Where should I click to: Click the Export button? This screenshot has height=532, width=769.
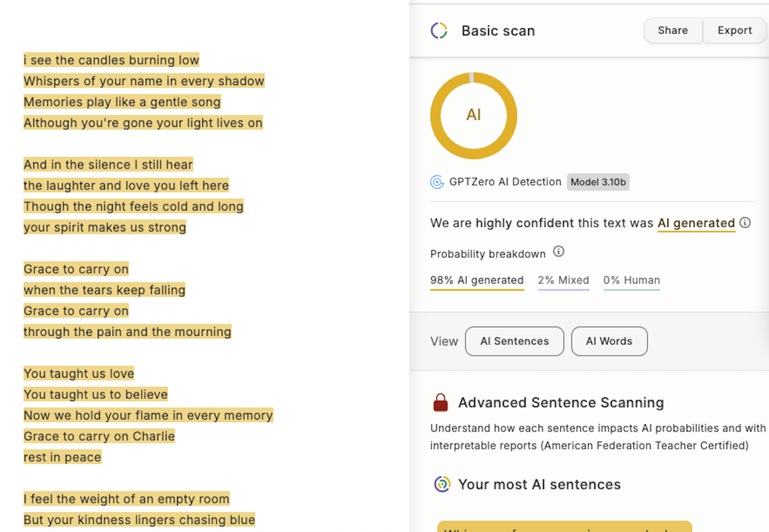pos(734,30)
